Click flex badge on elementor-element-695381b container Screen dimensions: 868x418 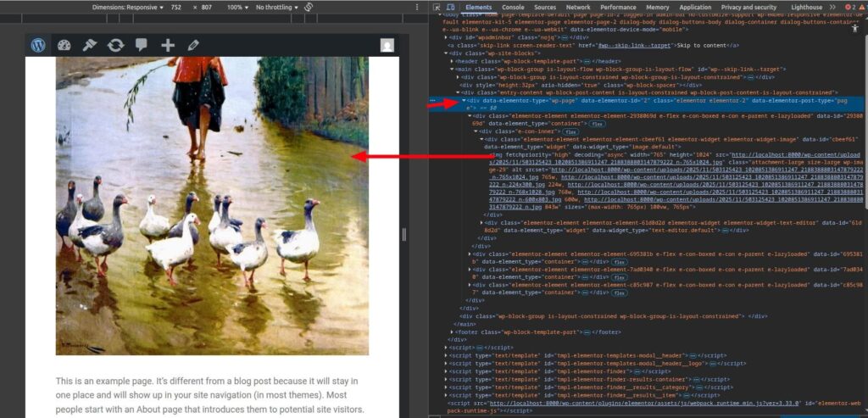(x=618, y=261)
